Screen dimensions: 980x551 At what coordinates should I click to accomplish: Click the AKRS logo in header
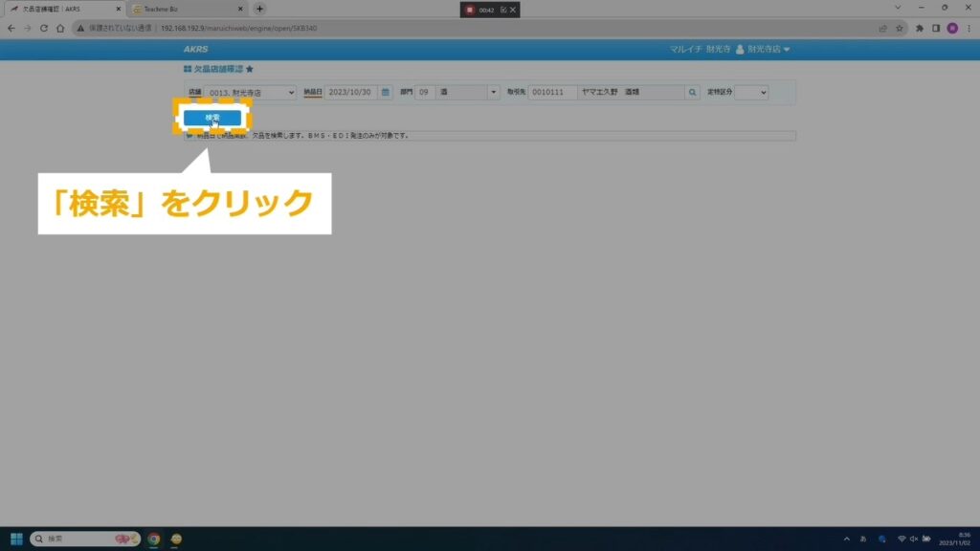click(x=195, y=49)
